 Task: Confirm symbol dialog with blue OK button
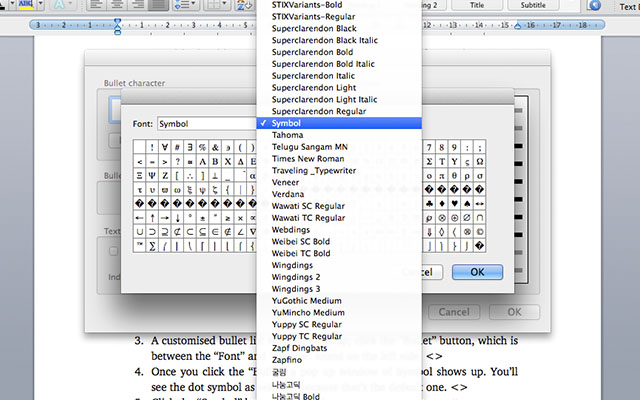click(477, 272)
